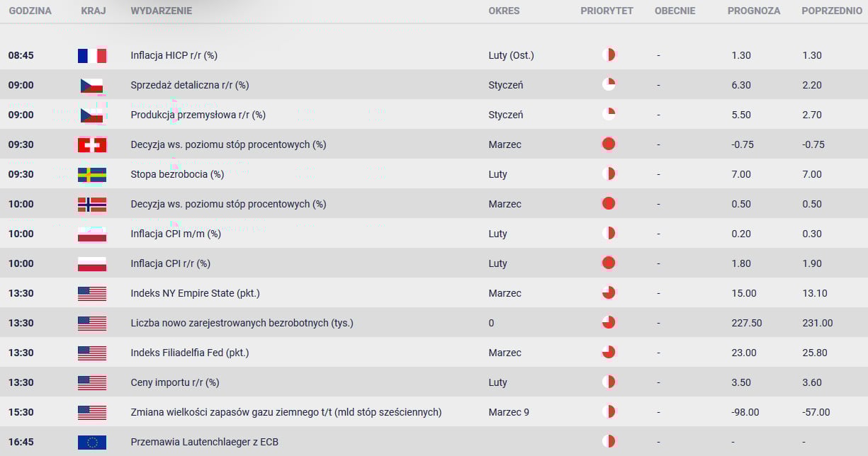
Task: Click priority indicator for Swiss rate decision
Action: pos(608,144)
